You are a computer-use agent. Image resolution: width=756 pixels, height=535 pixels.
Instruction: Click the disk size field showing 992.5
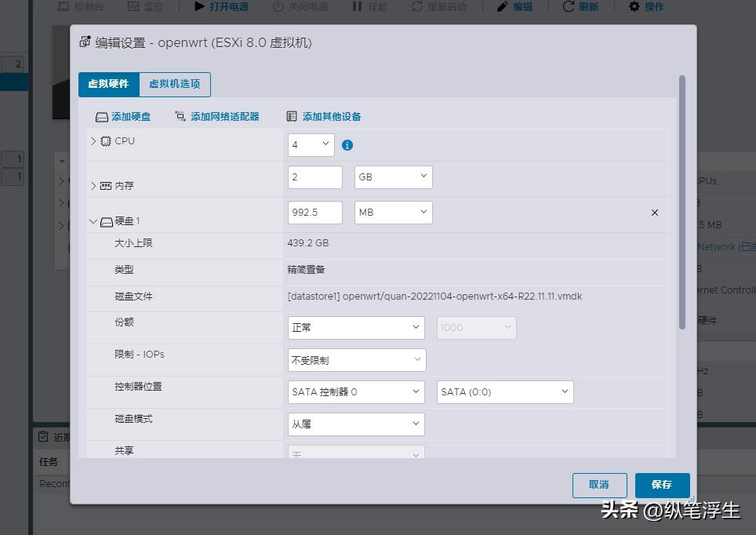[314, 212]
